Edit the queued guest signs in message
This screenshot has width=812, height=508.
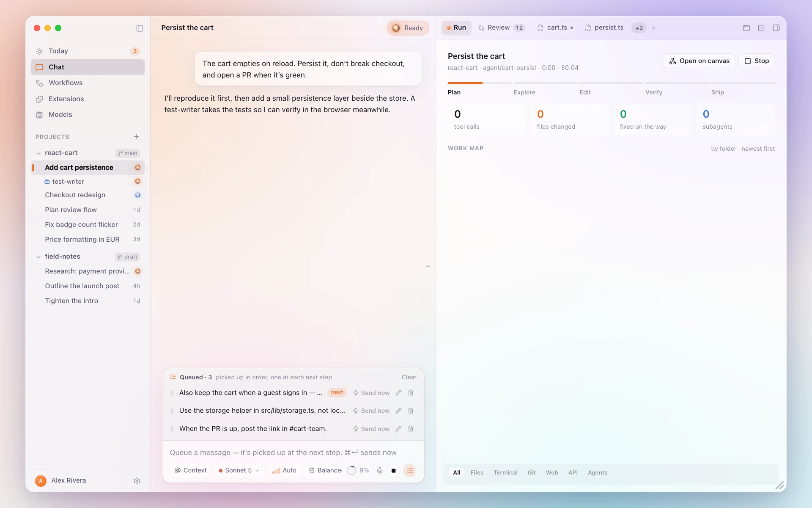[x=398, y=393]
